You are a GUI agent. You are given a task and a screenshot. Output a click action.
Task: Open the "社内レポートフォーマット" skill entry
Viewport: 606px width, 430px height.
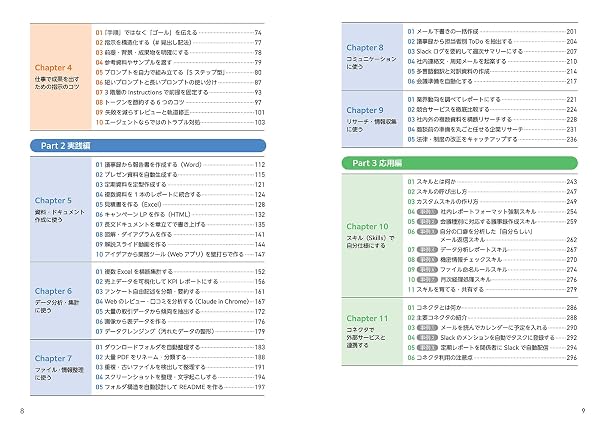(x=492, y=212)
